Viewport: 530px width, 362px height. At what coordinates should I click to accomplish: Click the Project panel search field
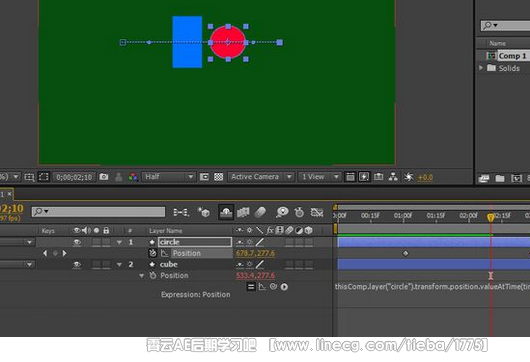coord(505,25)
